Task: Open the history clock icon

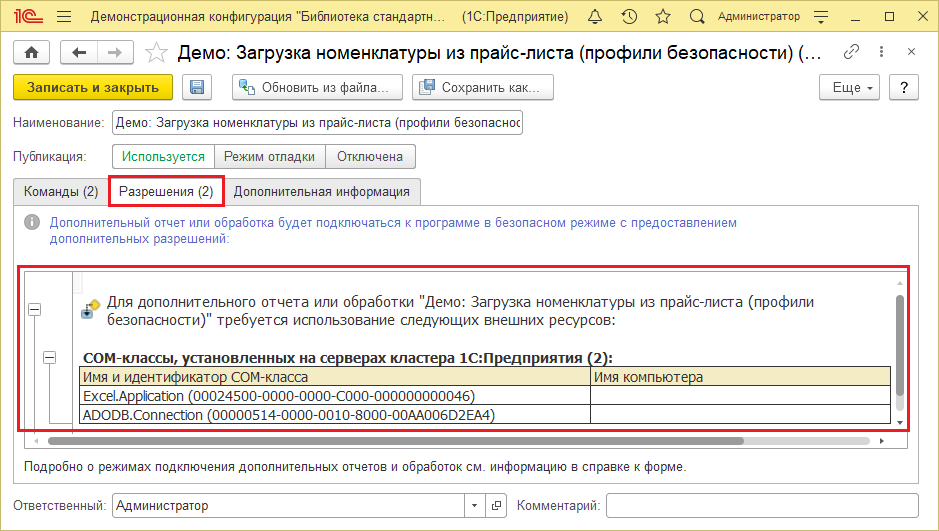Action: click(x=629, y=17)
